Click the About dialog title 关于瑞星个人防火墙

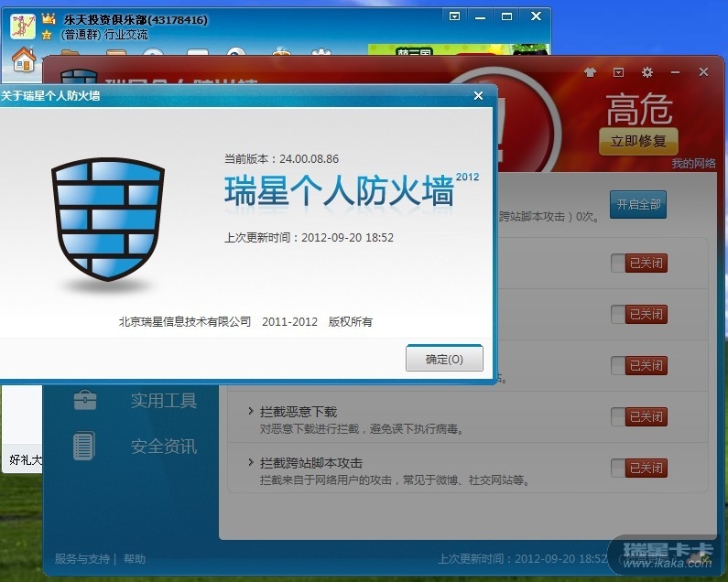click(x=50, y=96)
